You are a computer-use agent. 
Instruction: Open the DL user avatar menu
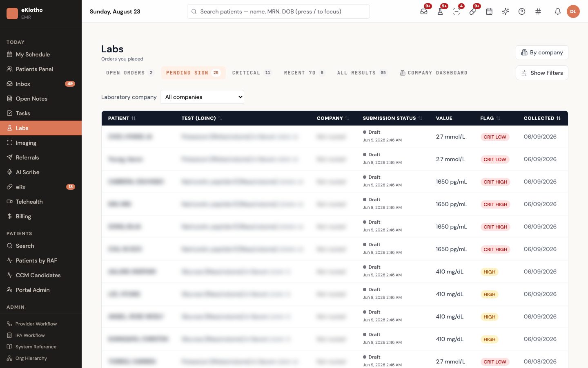pos(573,11)
